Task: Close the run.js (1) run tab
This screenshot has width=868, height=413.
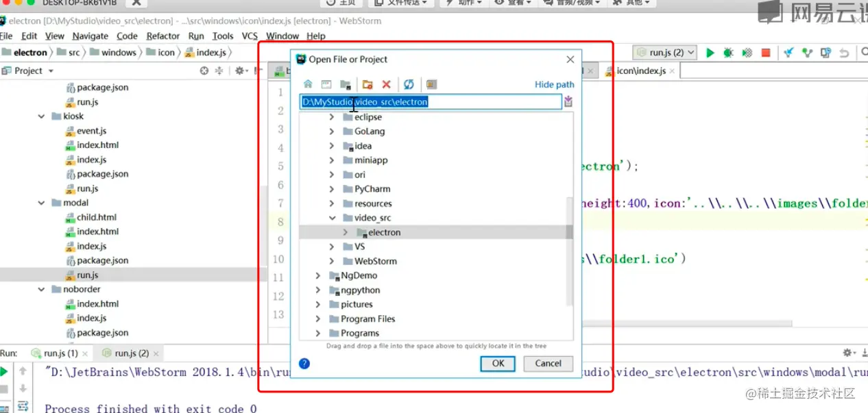Action: [x=84, y=354]
